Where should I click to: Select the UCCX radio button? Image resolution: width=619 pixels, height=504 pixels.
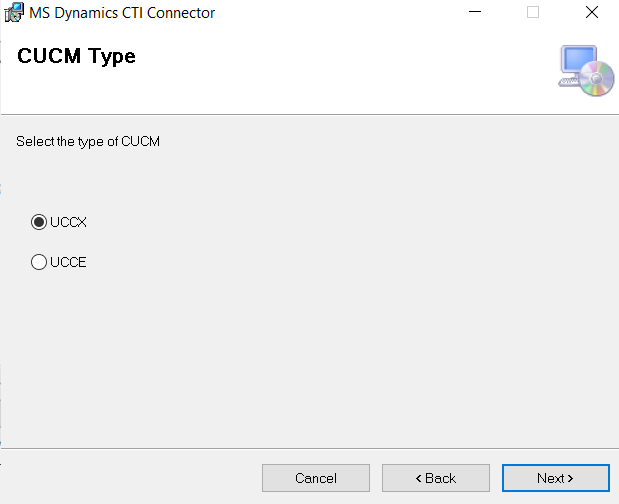click(x=39, y=222)
